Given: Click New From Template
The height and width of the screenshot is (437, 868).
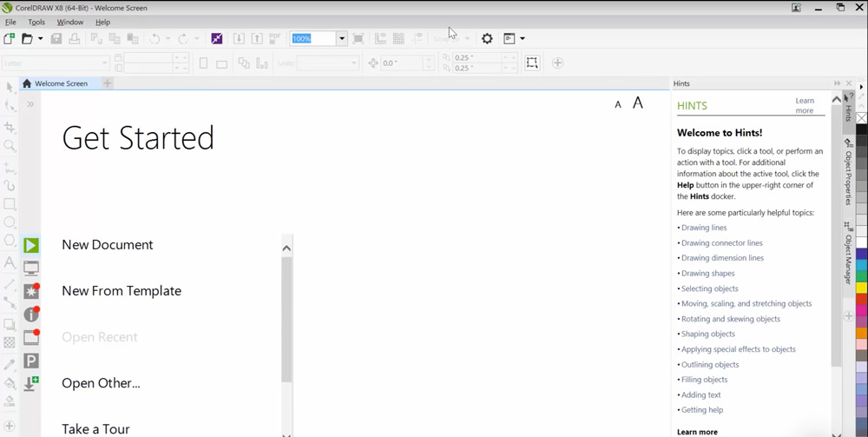Looking at the screenshot, I should (122, 291).
